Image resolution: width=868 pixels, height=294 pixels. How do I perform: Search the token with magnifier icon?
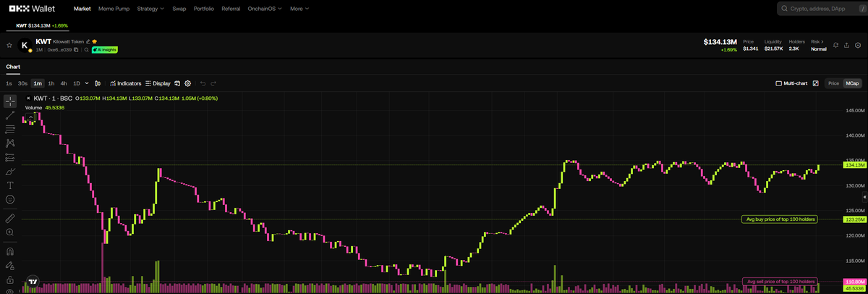click(87, 50)
